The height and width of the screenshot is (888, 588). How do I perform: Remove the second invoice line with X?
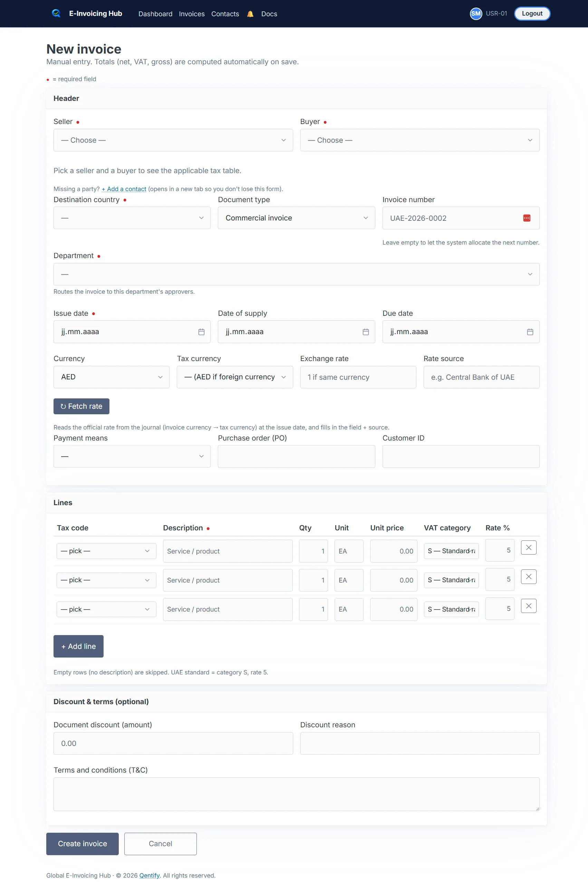tap(528, 577)
